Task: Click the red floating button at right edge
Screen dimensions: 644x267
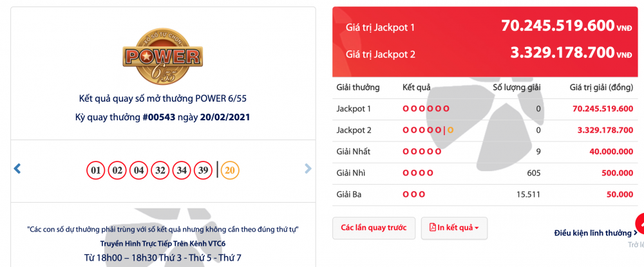Action: pos(639,223)
